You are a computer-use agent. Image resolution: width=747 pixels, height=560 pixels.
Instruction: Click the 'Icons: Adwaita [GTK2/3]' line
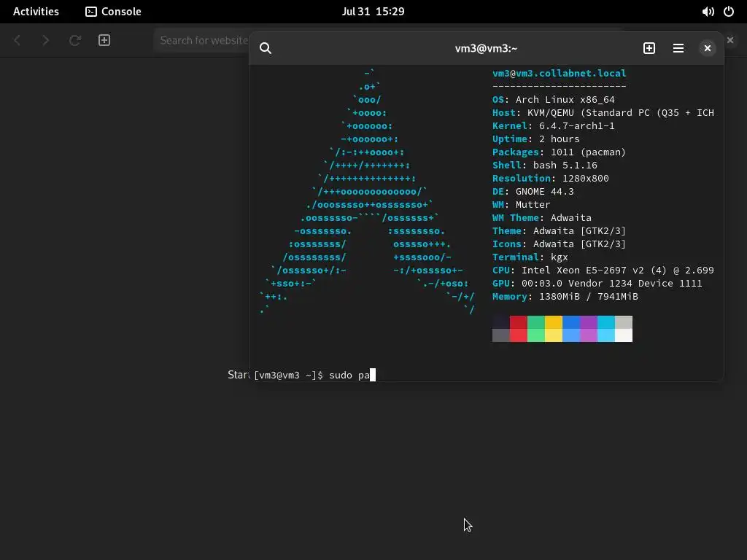click(559, 244)
